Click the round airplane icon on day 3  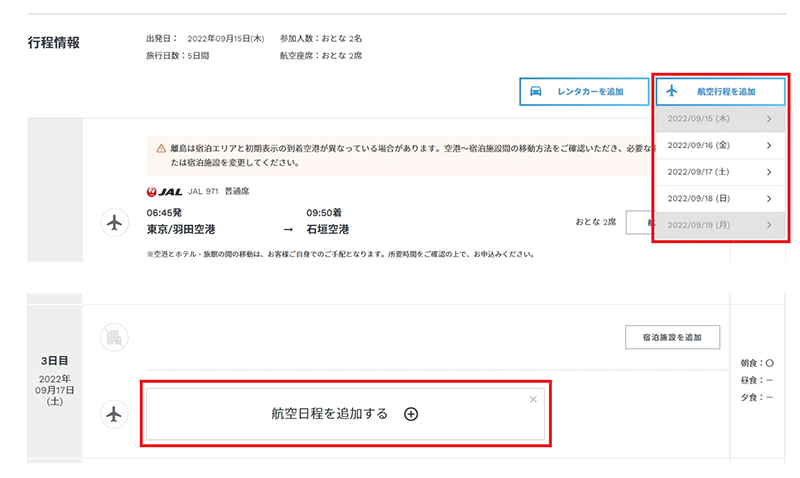(116, 412)
